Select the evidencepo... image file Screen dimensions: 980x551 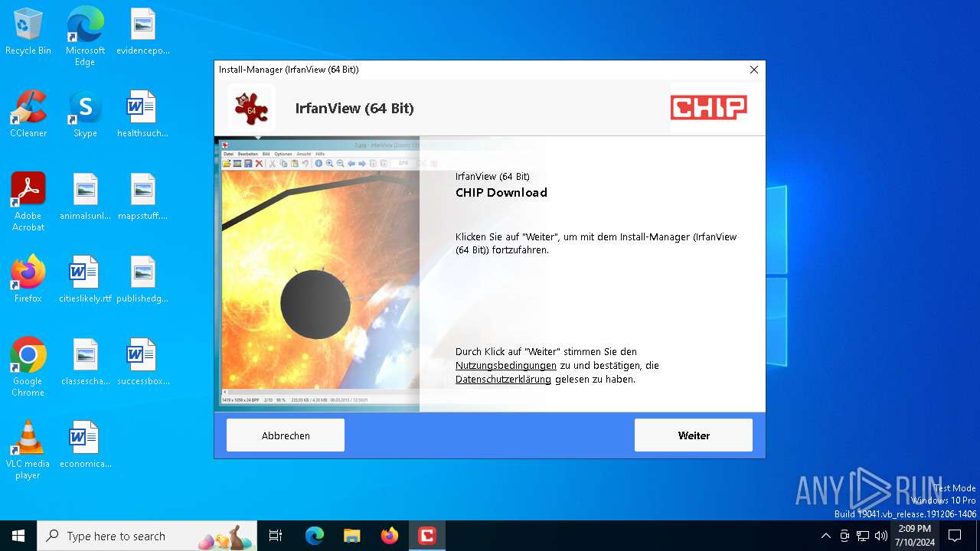(x=143, y=32)
